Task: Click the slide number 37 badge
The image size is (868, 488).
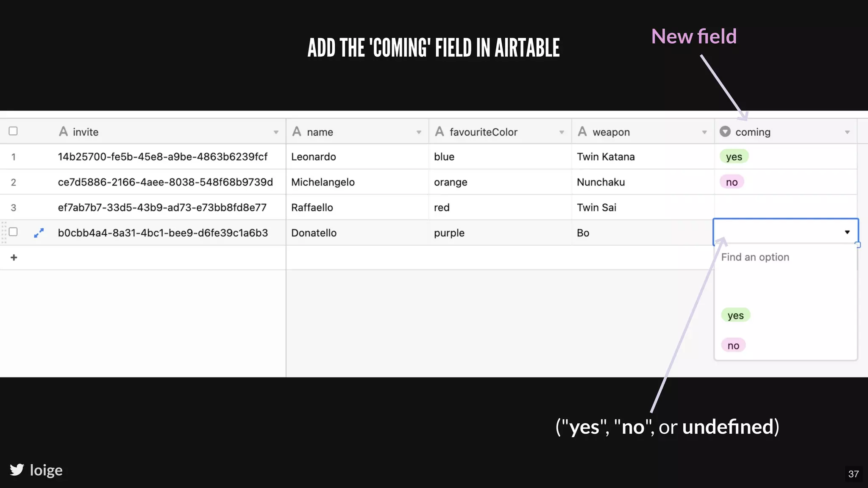Action: [x=854, y=474]
